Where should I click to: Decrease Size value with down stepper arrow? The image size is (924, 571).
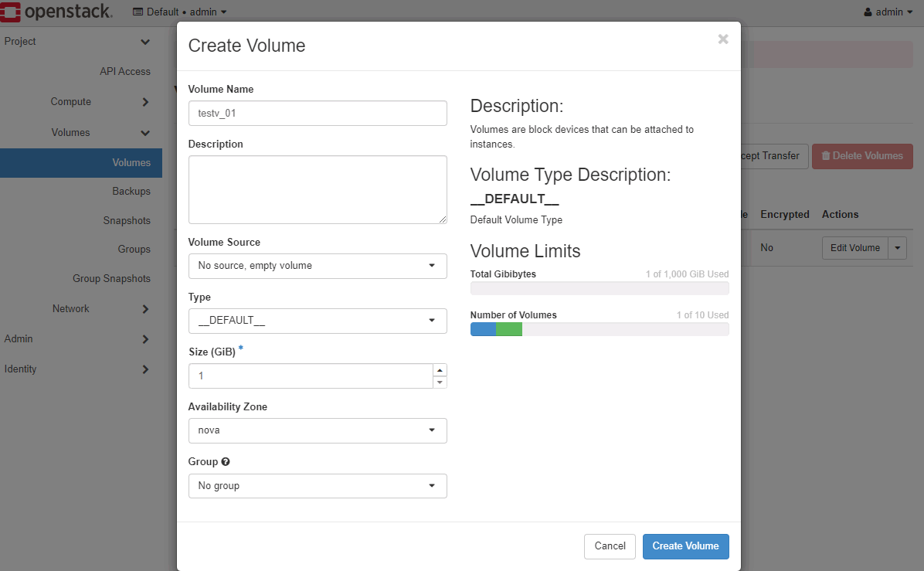[x=440, y=382]
